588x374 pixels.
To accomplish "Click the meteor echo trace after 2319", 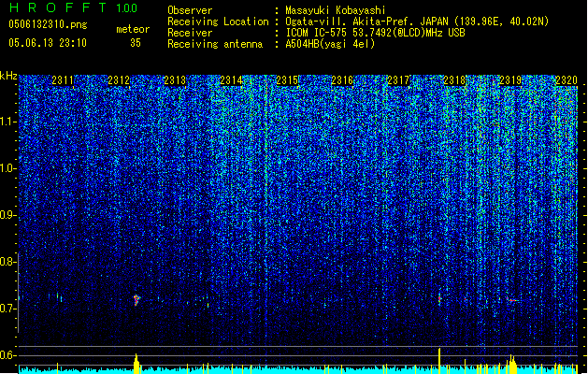I will pos(512,300).
